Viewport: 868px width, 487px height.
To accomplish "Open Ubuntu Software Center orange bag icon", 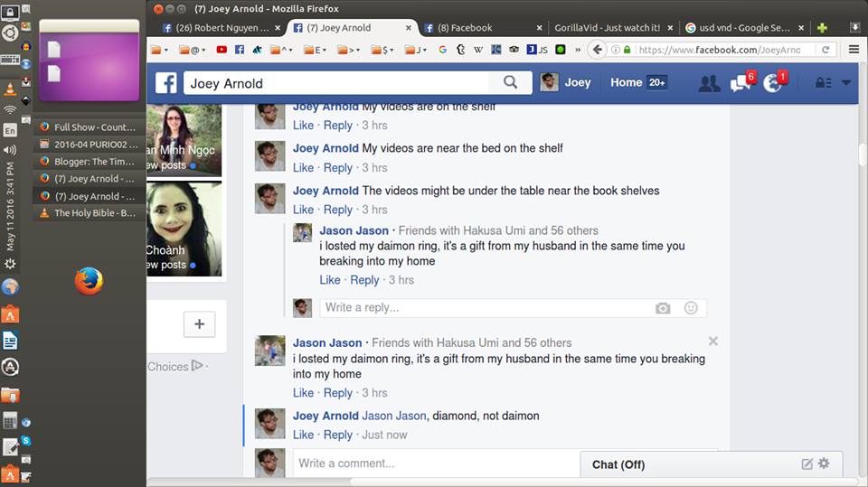I will (x=10, y=314).
